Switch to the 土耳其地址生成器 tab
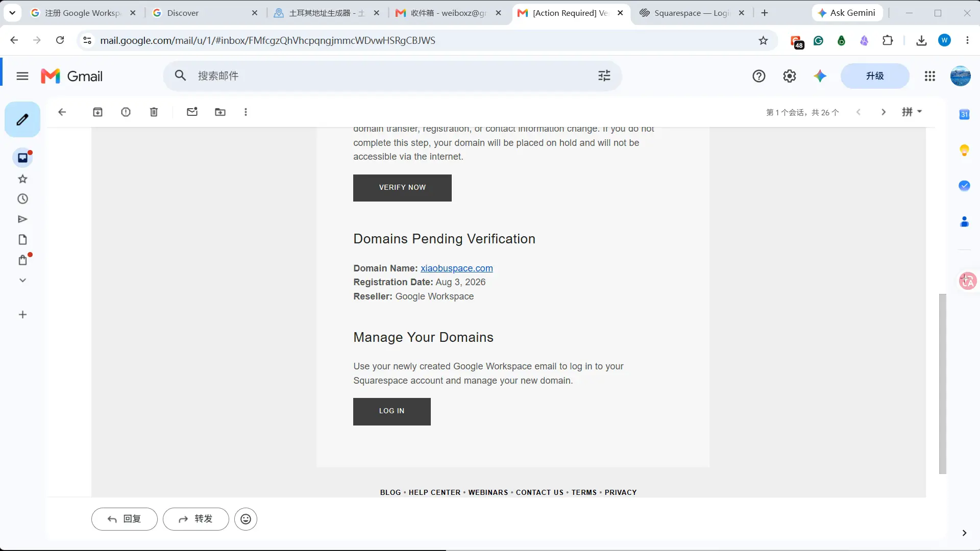 tap(327, 13)
